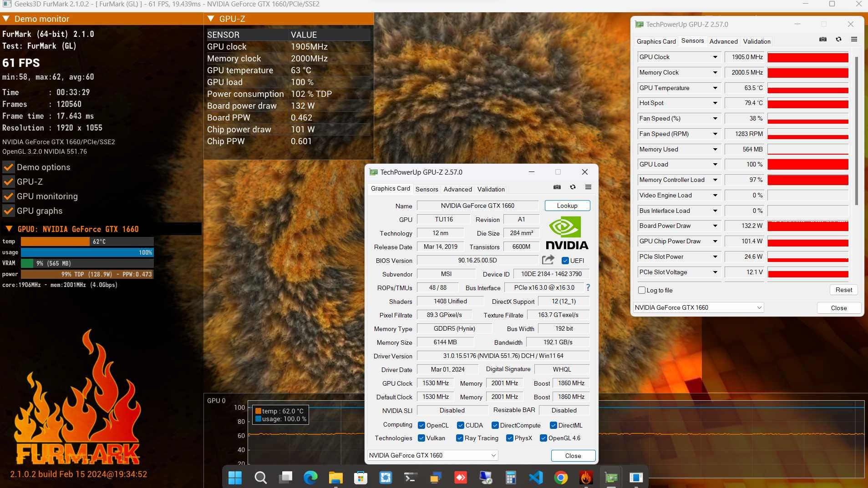
Task: Toggle the GPU monitoring checkbox
Action: [8, 196]
